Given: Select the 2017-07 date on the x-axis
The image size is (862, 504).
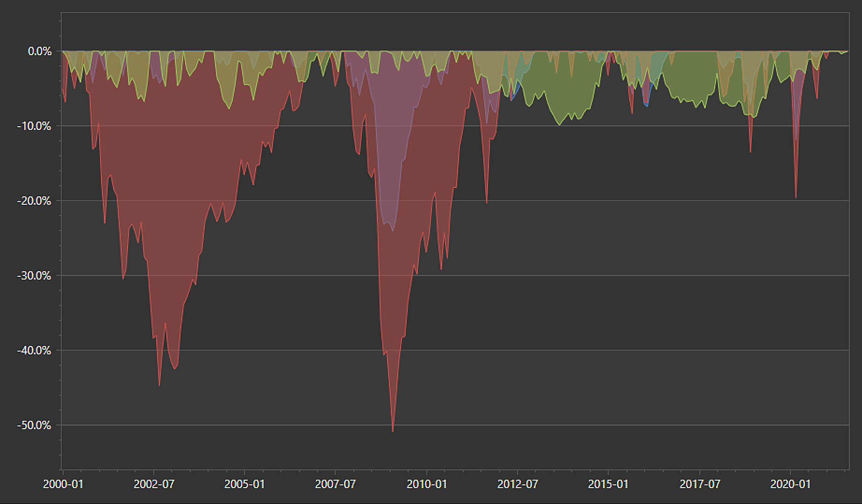Looking at the screenshot, I should tap(699, 484).
